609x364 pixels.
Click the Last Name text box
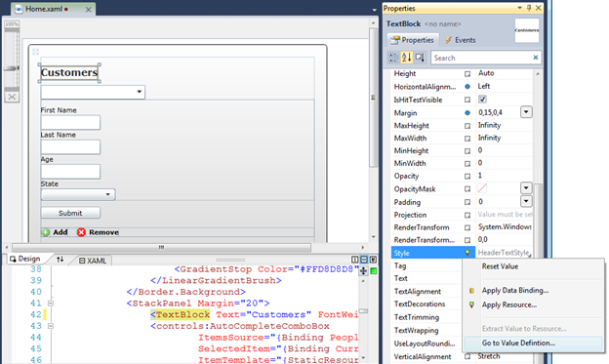coord(70,146)
